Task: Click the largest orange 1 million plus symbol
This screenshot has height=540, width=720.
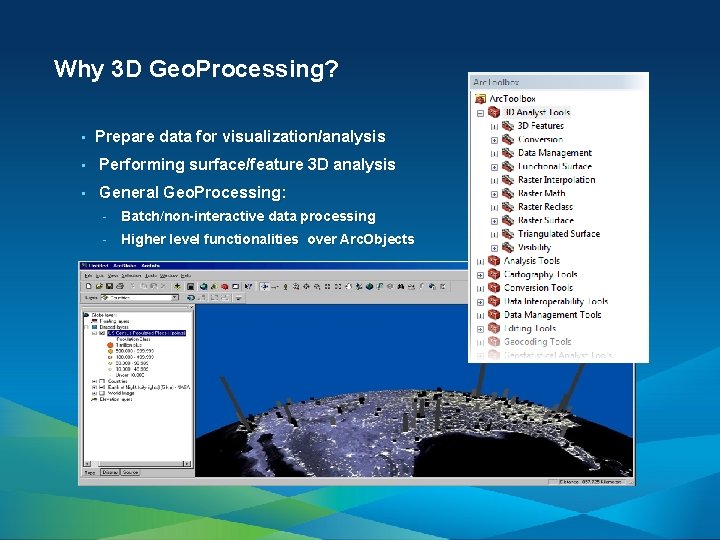Action: (110, 345)
